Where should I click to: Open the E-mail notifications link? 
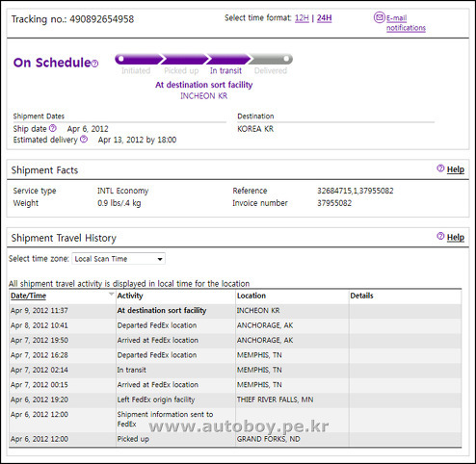point(406,23)
